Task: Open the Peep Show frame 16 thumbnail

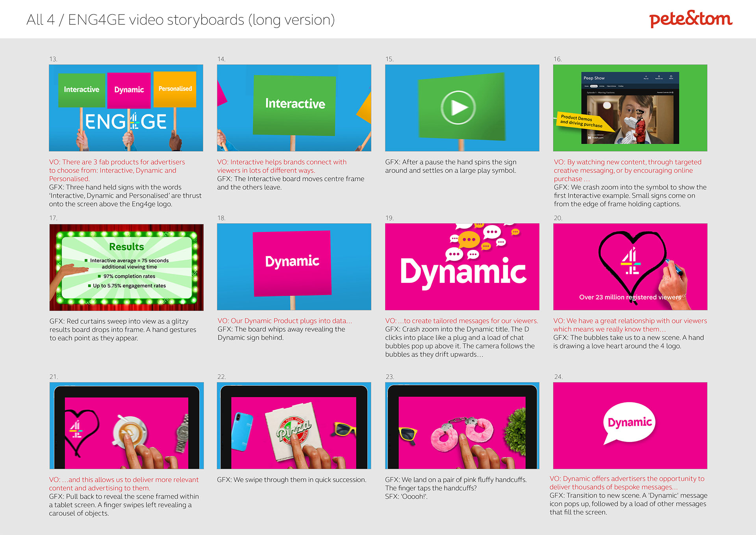Action: [630, 108]
